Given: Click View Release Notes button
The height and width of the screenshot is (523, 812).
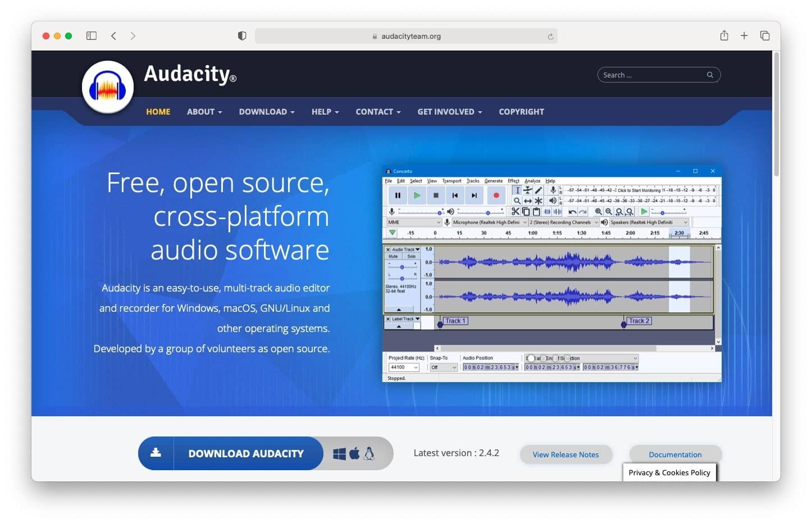Looking at the screenshot, I should point(565,454).
